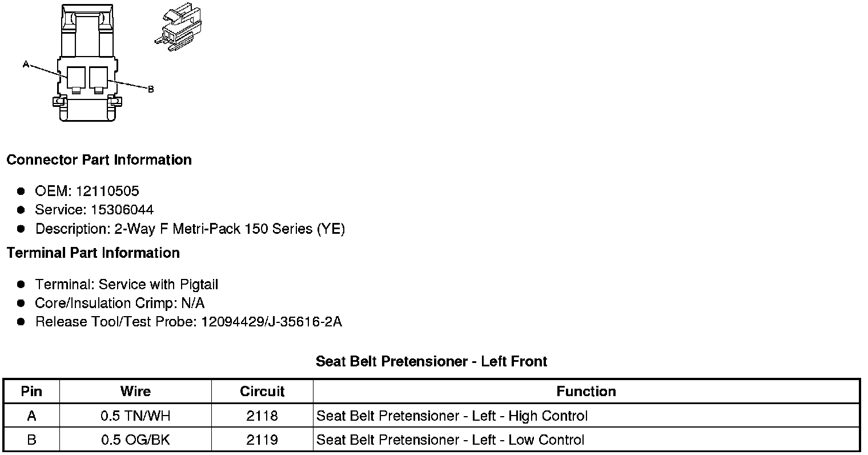868x455 pixels.
Task: Click the Release Tool/Test Probe line
Action: tap(188, 322)
